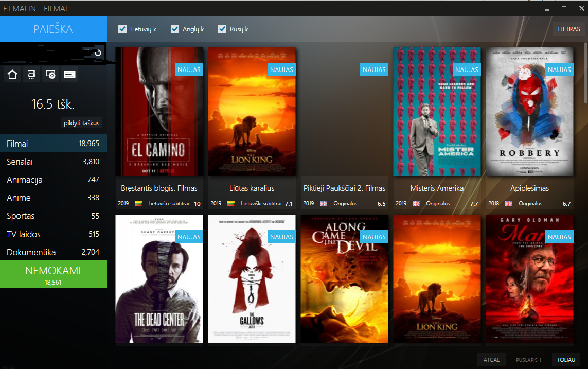
Task: Click Lithuanian flag under Brestantis blogis
Action: 138,204
